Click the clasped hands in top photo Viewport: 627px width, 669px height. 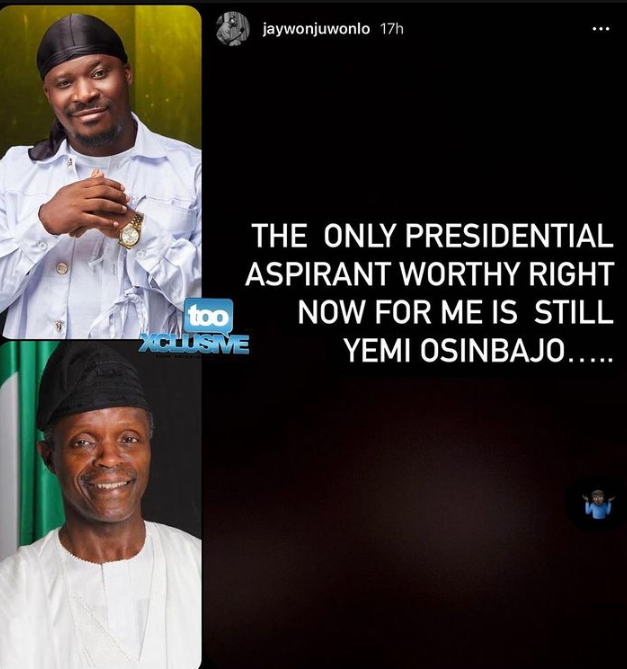coord(85,204)
